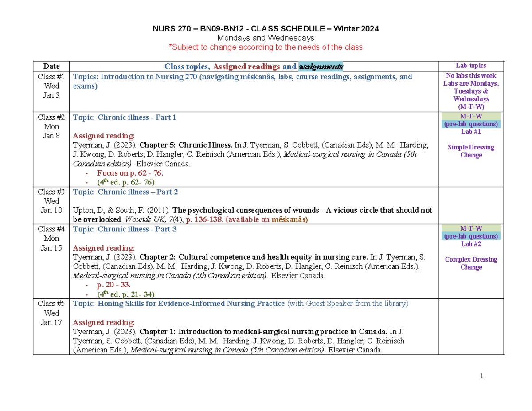This screenshot has height=411, width=532.
Task: Click the 'No labs this week' lab cell
Action: coord(471,91)
